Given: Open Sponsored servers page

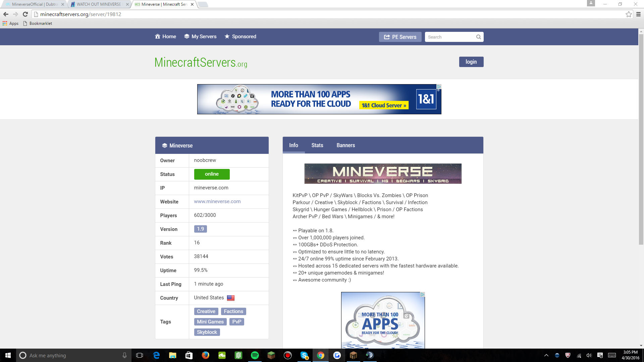Looking at the screenshot, I should click(x=240, y=37).
